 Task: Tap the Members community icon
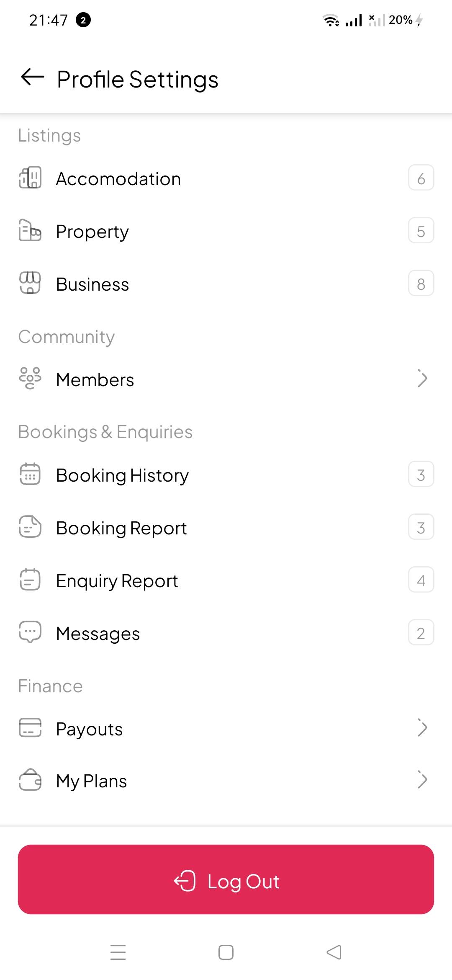tap(30, 379)
